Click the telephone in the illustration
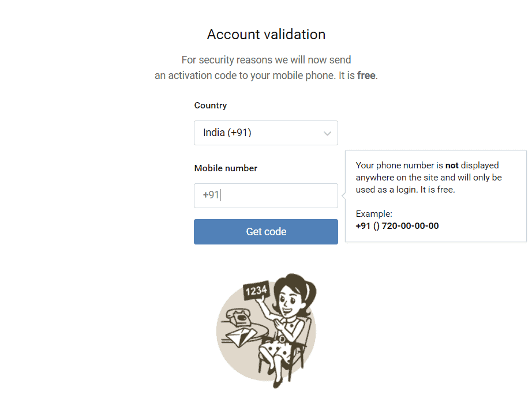Viewport: 532px width, 414px height. click(237, 316)
